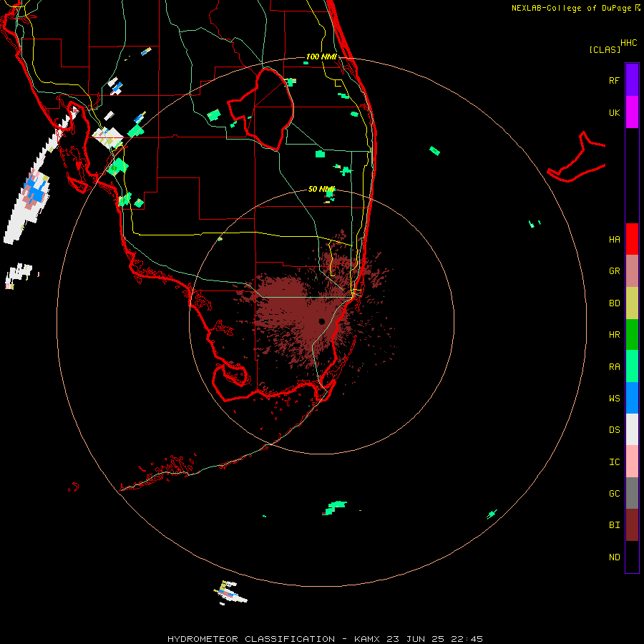The image size is (644, 644).
Task: Click the UK legend label
Action: tap(614, 112)
